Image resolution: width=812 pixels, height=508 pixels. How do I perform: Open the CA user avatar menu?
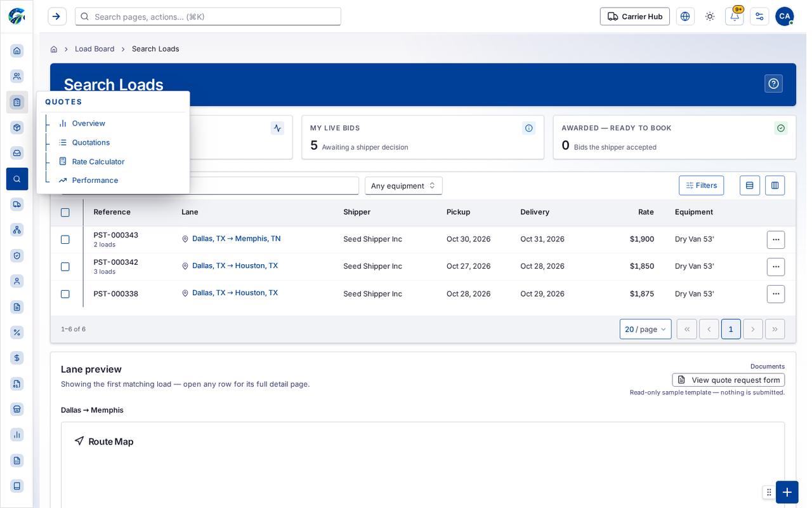(x=785, y=17)
